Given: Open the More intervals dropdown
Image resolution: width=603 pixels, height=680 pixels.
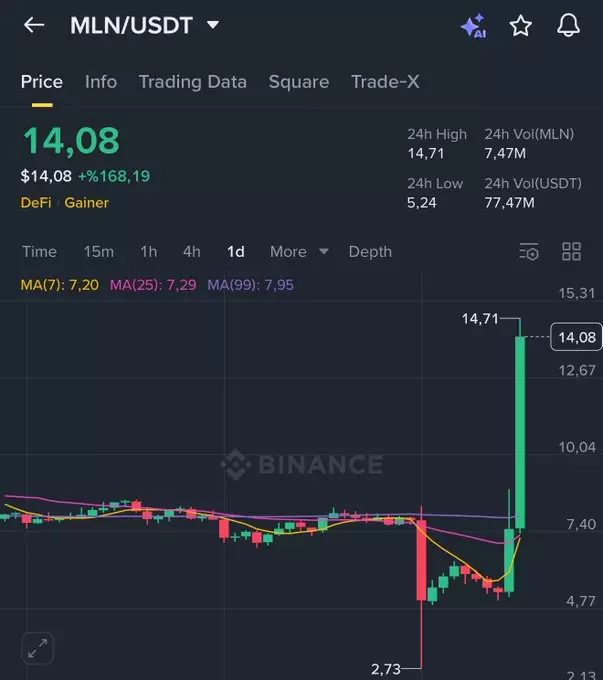Looking at the screenshot, I should 299,252.
